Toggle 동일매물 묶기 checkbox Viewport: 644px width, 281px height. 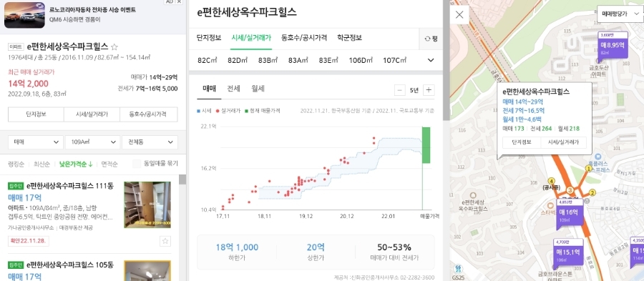137,164
